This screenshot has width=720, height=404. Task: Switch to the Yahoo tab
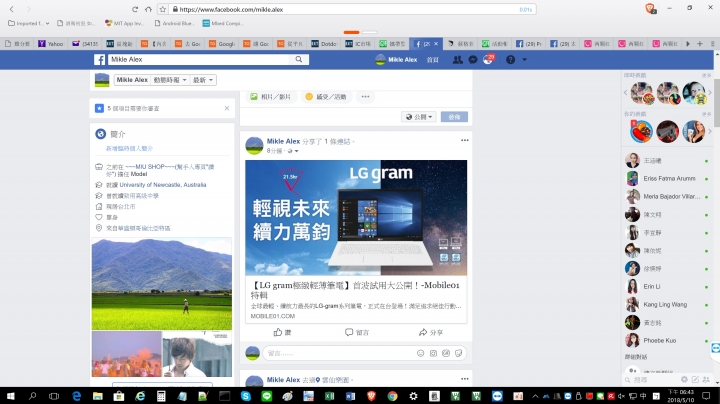51,44
